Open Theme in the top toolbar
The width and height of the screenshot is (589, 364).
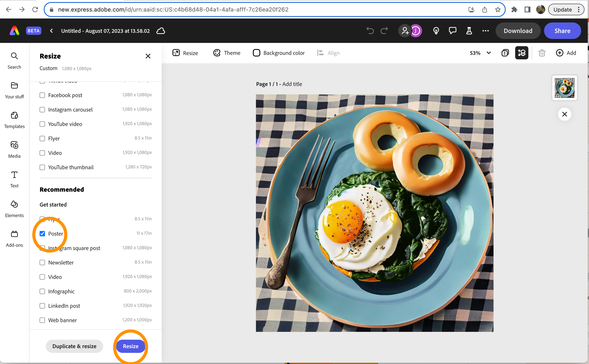[x=227, y=53]
